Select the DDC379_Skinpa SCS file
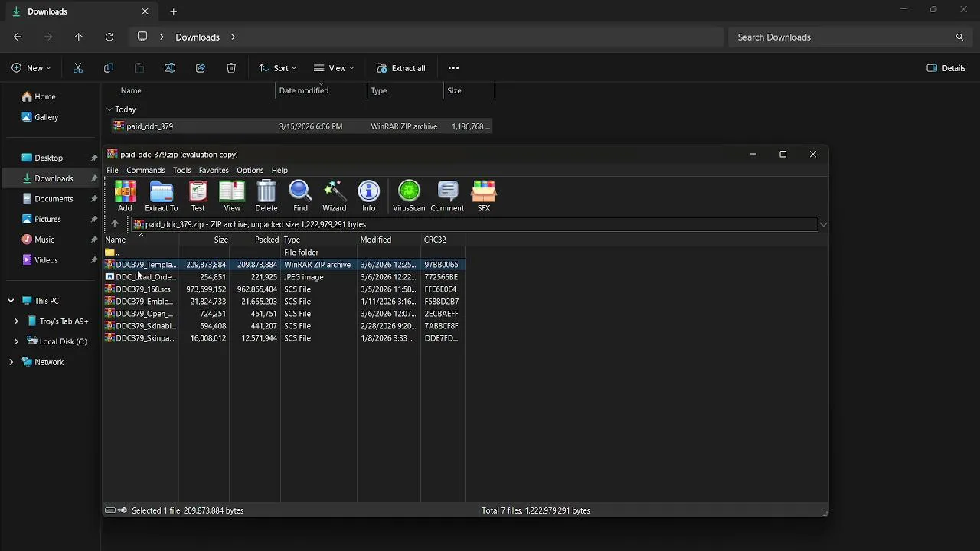980x551 pixels. 284,338
